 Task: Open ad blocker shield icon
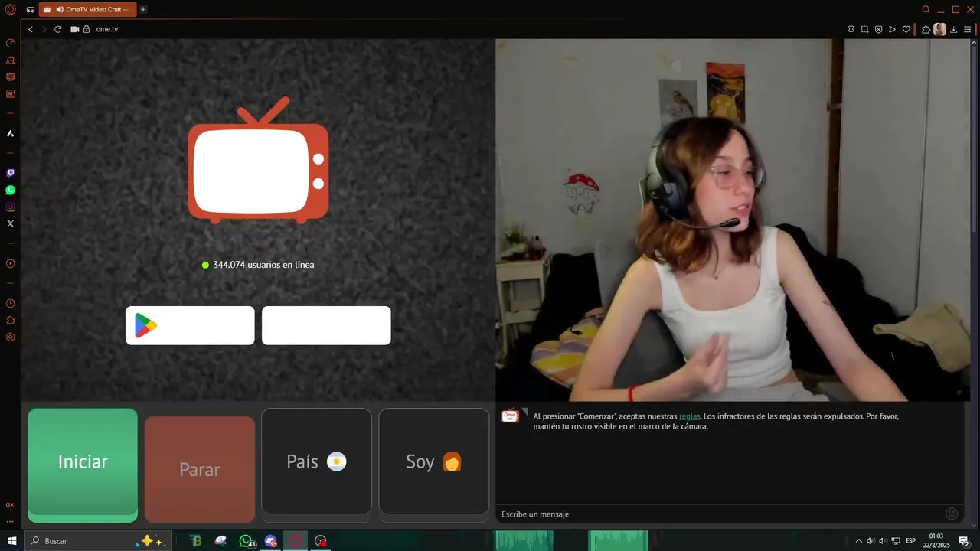(878, 29)
